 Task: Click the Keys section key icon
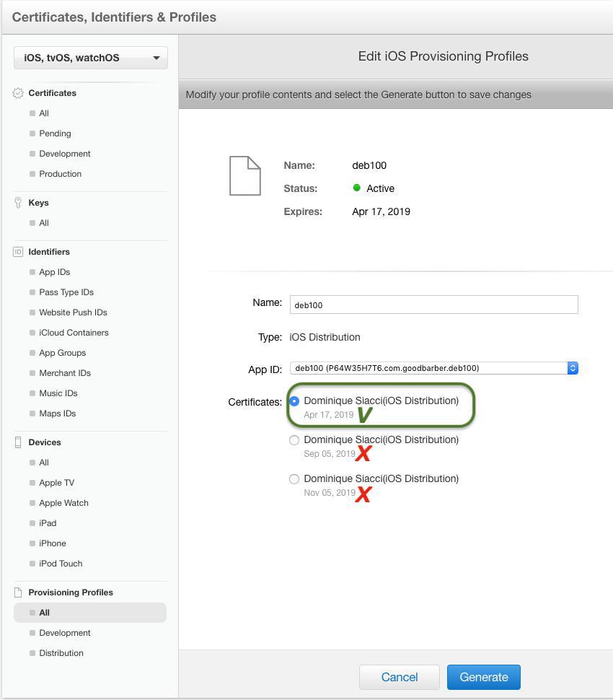[x=18, y=203]
